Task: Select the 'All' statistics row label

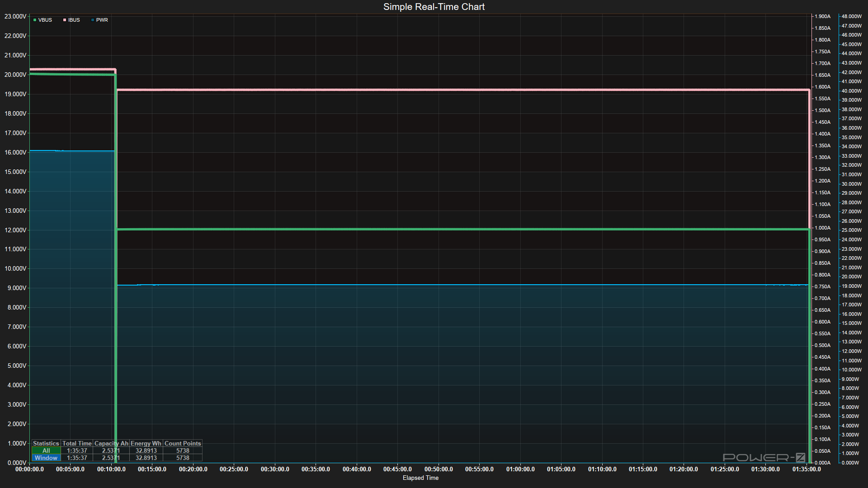Action: [x=46, y=450]
